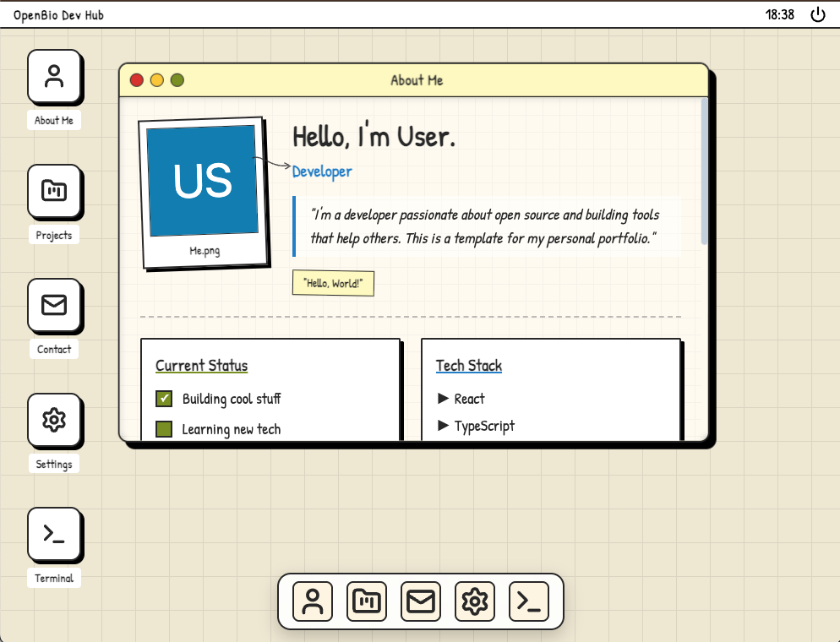Check the Learning new tech checkbox
This screenshot has height=642, width=840.
point(163,429)
